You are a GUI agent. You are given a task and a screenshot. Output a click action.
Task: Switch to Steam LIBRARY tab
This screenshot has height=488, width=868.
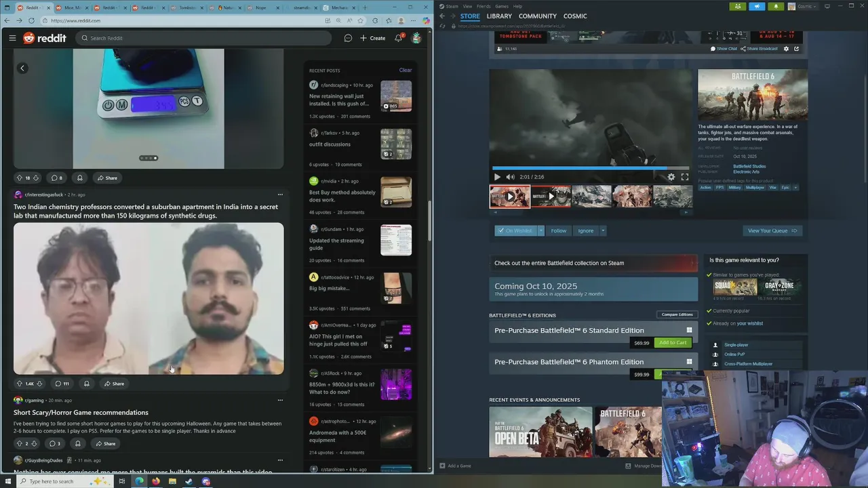point(499,16)
